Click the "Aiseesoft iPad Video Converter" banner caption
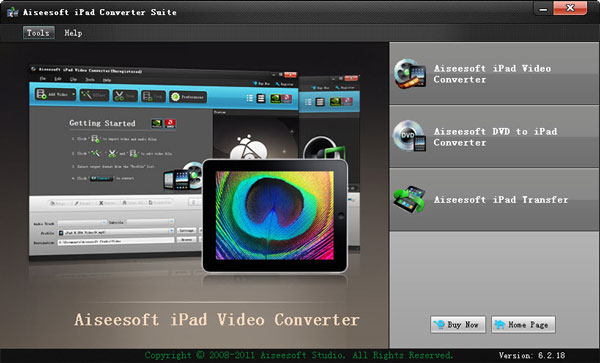Image resolution: width=600 pixels, height=363 pixels. (217, 320)
